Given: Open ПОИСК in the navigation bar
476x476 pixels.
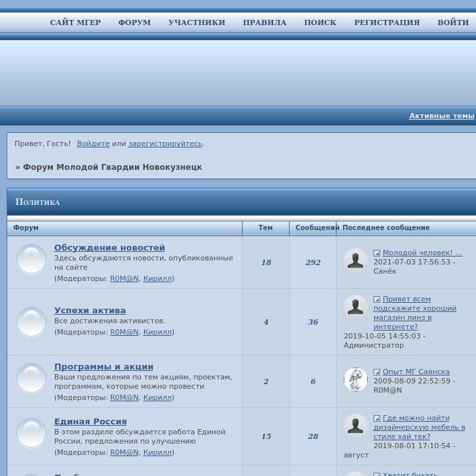Looking at the screenshot, I should pyautogui.click(x=320, y=22).
